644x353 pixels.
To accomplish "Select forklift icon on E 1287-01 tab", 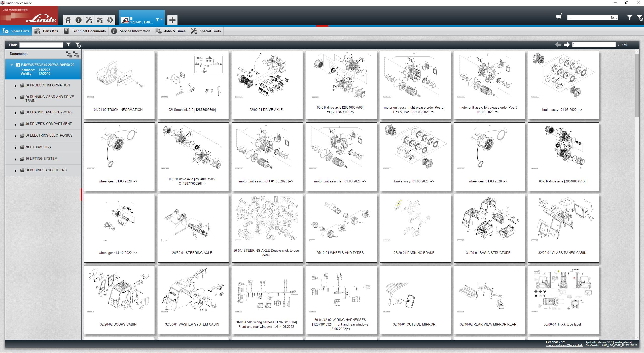I will click(125, 20).
